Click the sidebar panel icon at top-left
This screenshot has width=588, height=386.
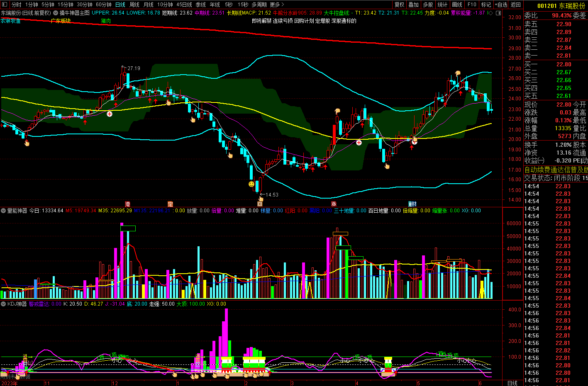tap(4, 5)
